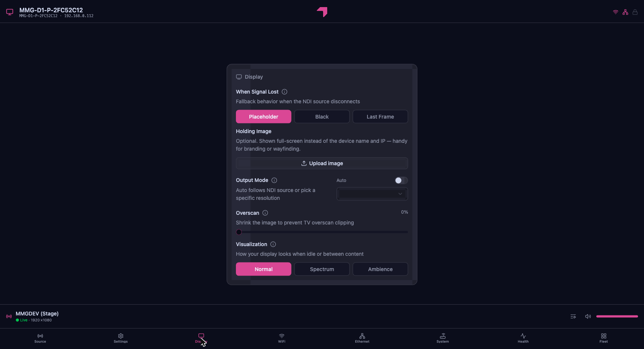Click the Overscan info icon
Viewport: 644px width, 349px height.
click(265, 213)
